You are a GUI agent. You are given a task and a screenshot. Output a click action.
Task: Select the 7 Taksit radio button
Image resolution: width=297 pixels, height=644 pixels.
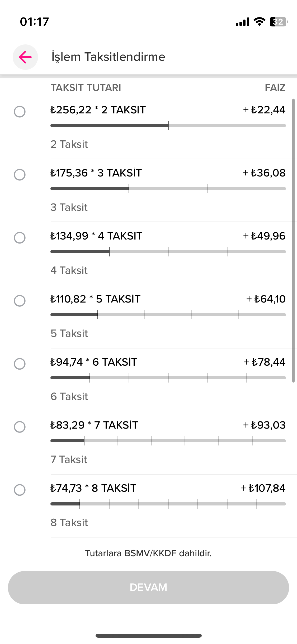20,427
